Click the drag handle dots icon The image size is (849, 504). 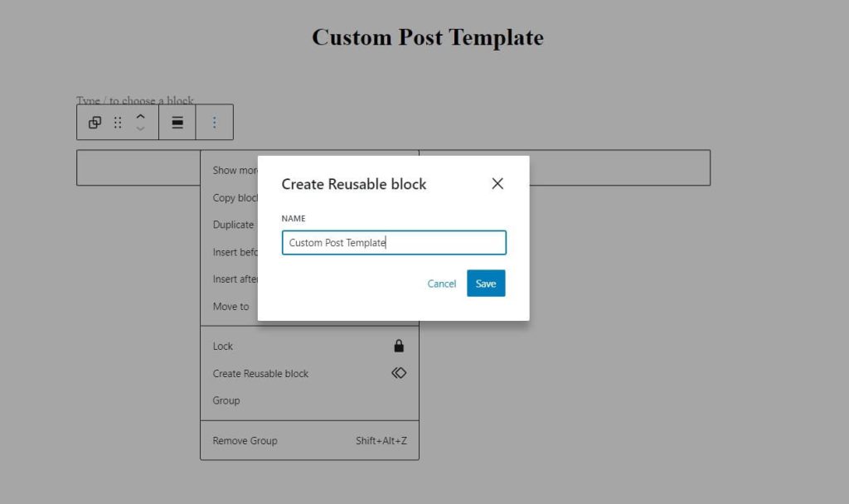tap(118, 123)
